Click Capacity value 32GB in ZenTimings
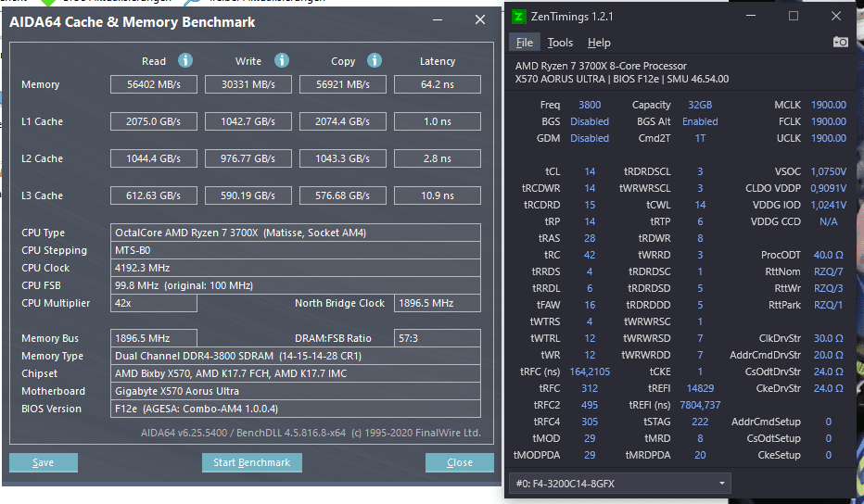 tap(700, 105)
